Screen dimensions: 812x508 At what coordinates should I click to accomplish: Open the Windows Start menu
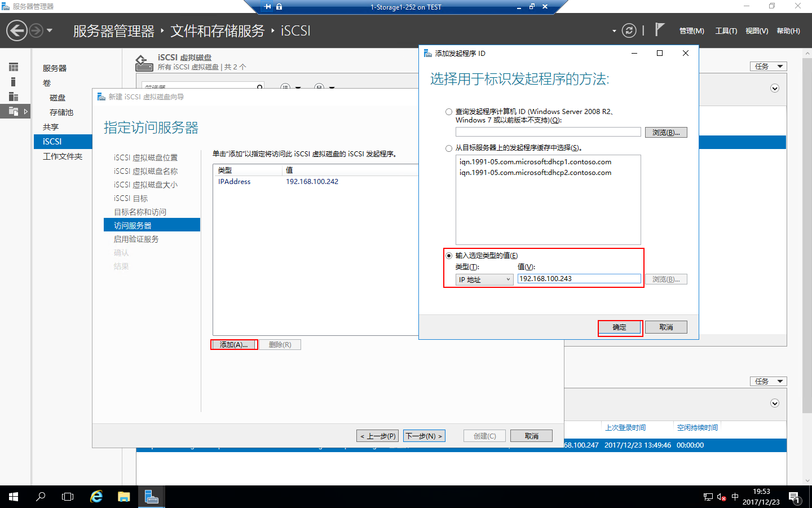coord(14,497)
